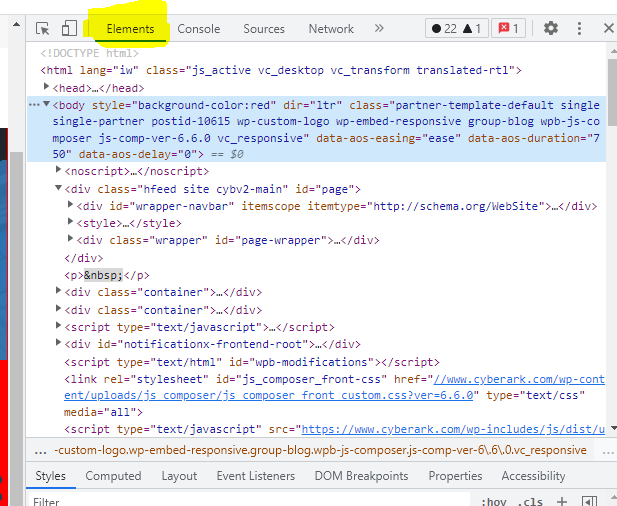The width and height of the screenshot is (617, 506).
Task: Collapse the body element node
Action: [46, 104]
